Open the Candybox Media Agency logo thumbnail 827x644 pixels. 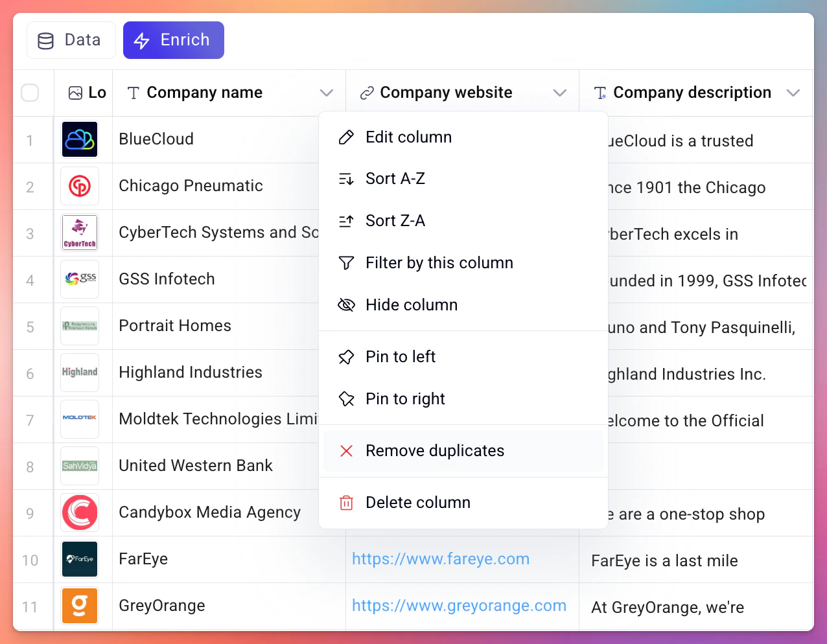pos(80,512)
